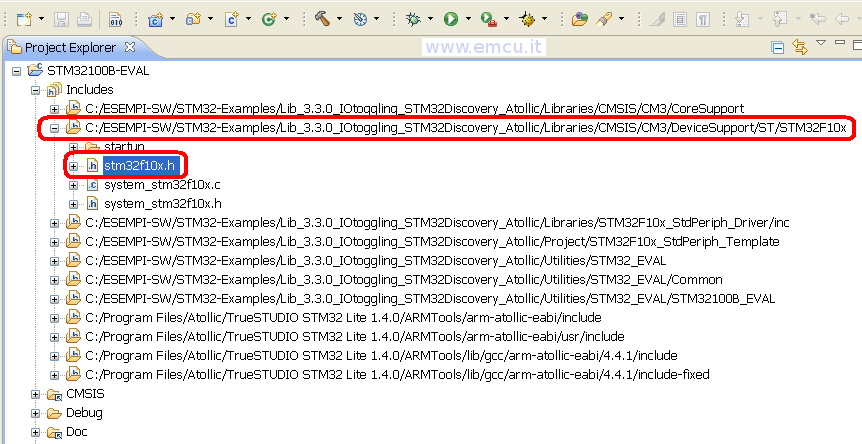
Task: Expand the CMSIS project folder
Action: coord(36,394)
